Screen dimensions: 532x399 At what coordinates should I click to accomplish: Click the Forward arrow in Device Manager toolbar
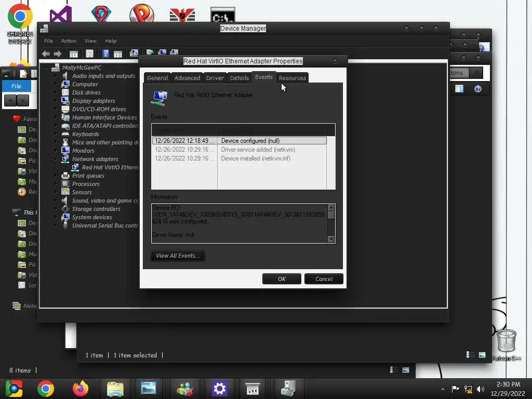[58, 54]
